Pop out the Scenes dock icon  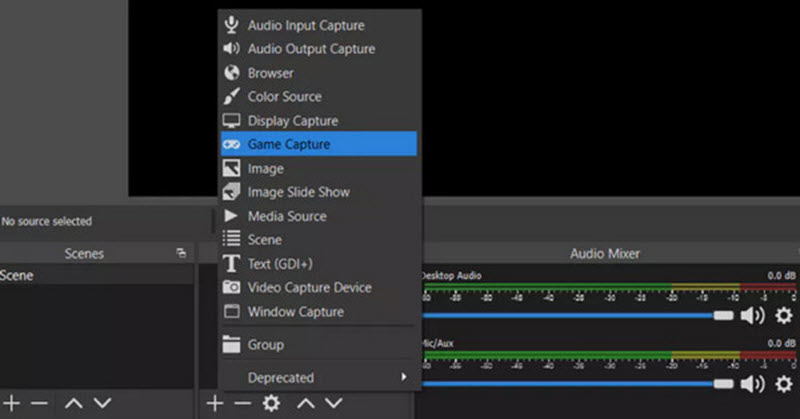click(x=181, y=253)
